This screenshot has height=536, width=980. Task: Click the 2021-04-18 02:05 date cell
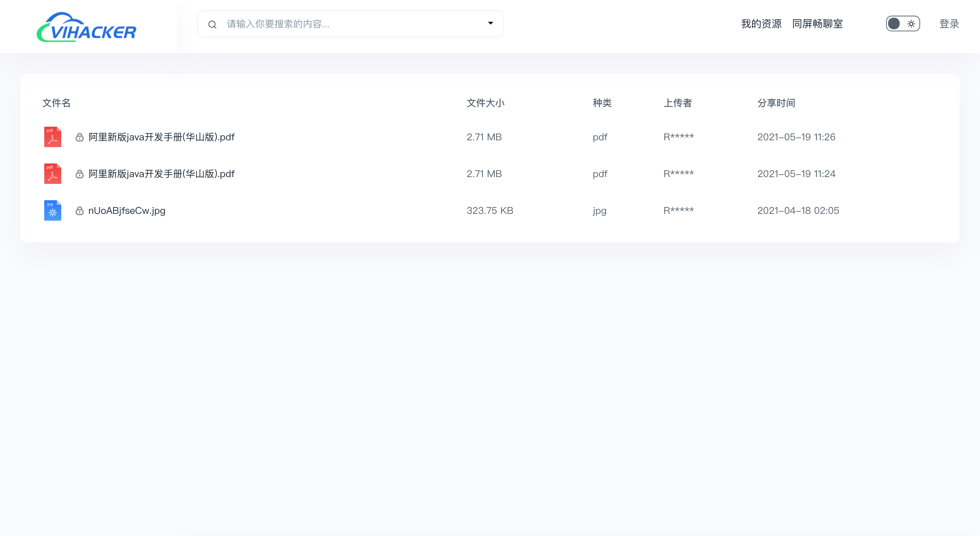tap(798, 210)
